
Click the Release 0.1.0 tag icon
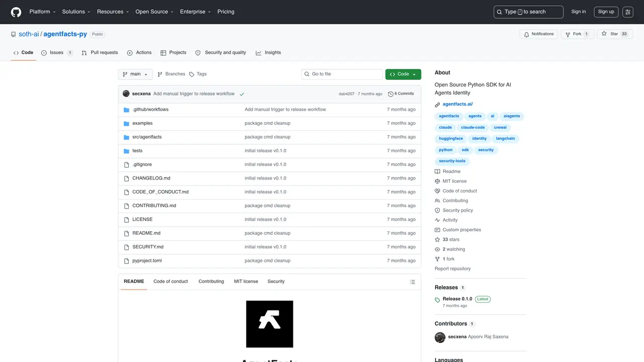(x=438, y=300)
